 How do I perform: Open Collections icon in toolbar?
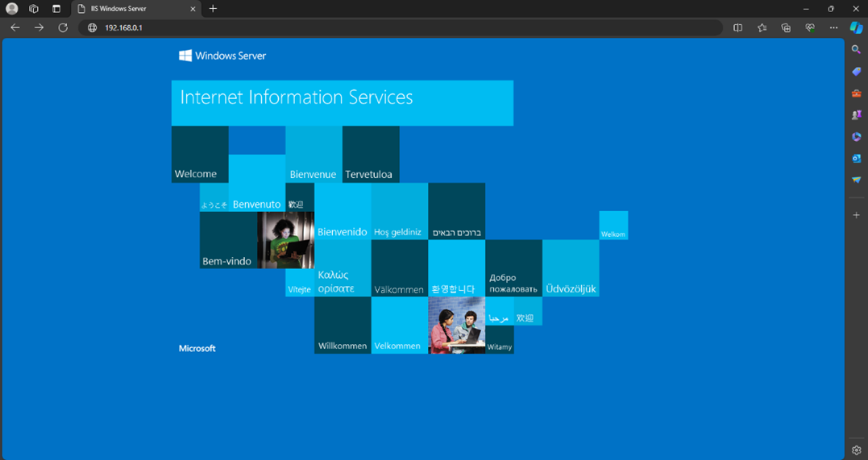[786, 27]
